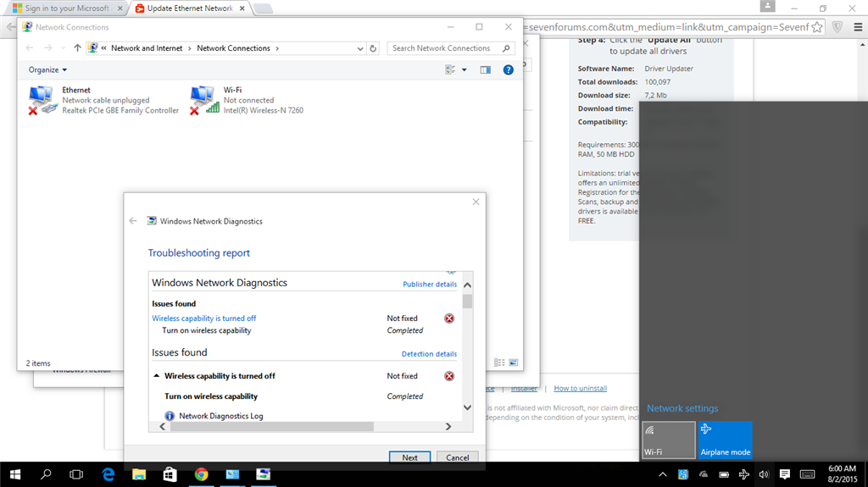The height and width of the screenshot is (487, 868).
Task: Open taskbar search
Action: point(46,474)
